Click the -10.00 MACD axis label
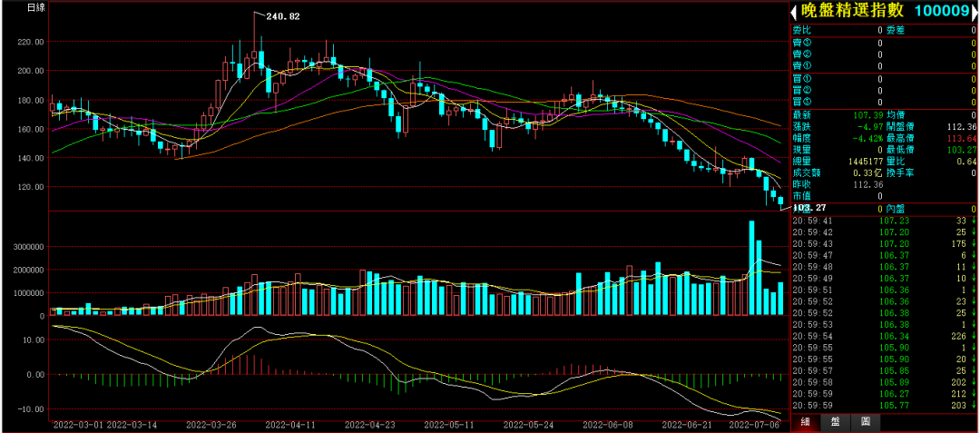 30,408
